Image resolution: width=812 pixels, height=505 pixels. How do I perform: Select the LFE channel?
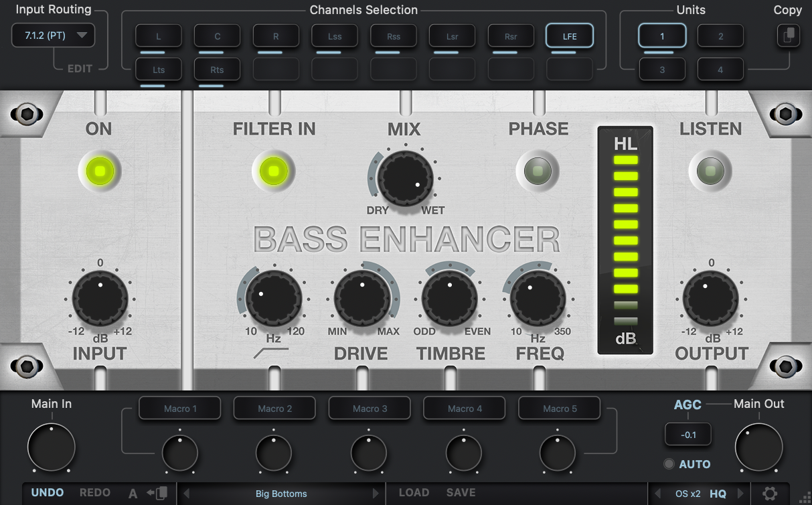(x=570, y=36)
